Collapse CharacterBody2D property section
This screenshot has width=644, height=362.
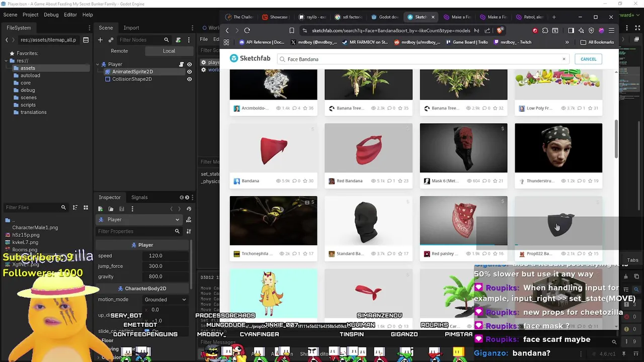coord(142,289)
